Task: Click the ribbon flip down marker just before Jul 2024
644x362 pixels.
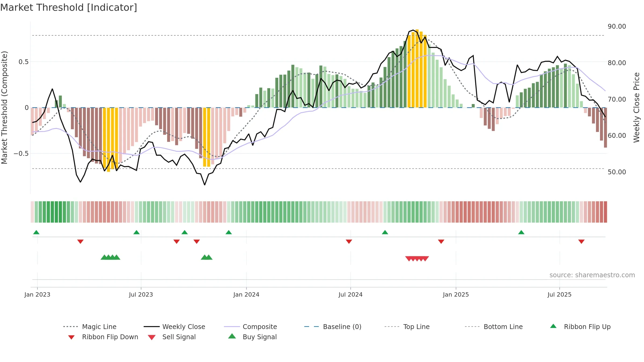Action: 349,242
